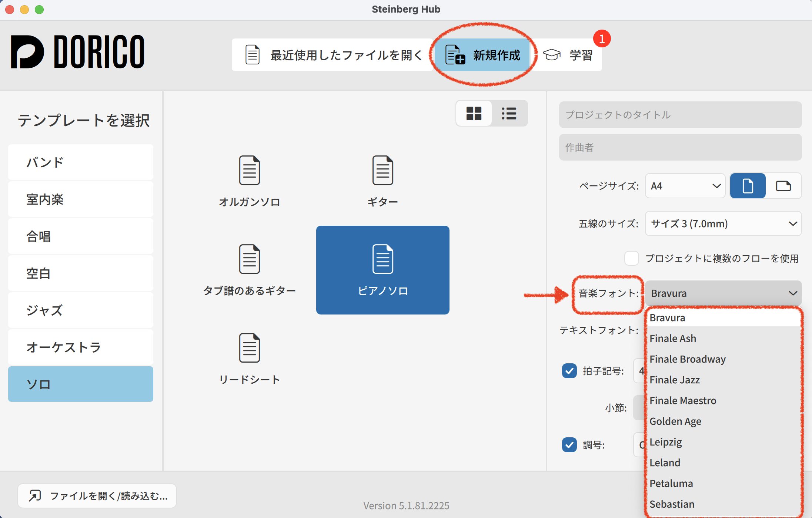Choose the リードシート template icon
This screenshot has width=812, height=518.
tap(249, 348)
